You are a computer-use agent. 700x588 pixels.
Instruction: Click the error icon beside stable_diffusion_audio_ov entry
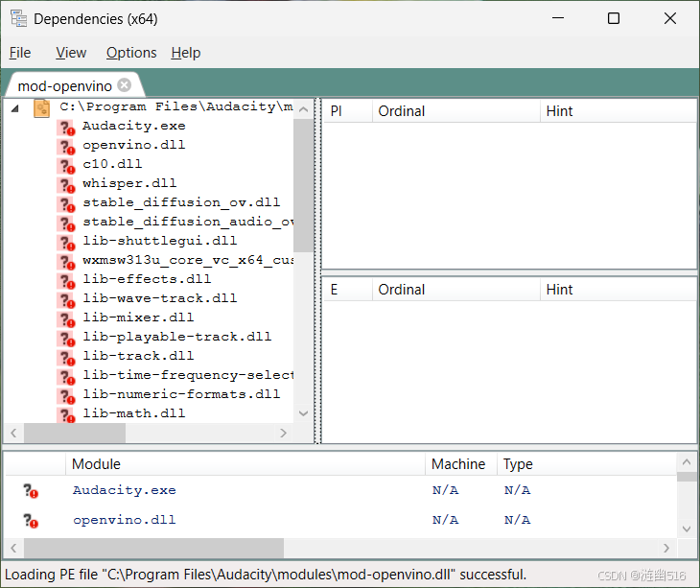[x=66, y=223]
